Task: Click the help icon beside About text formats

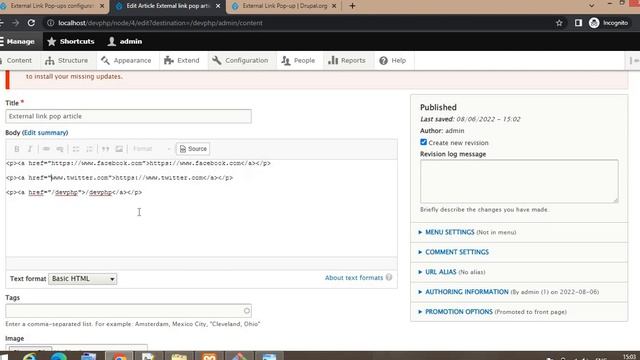Action: point(389,277)
